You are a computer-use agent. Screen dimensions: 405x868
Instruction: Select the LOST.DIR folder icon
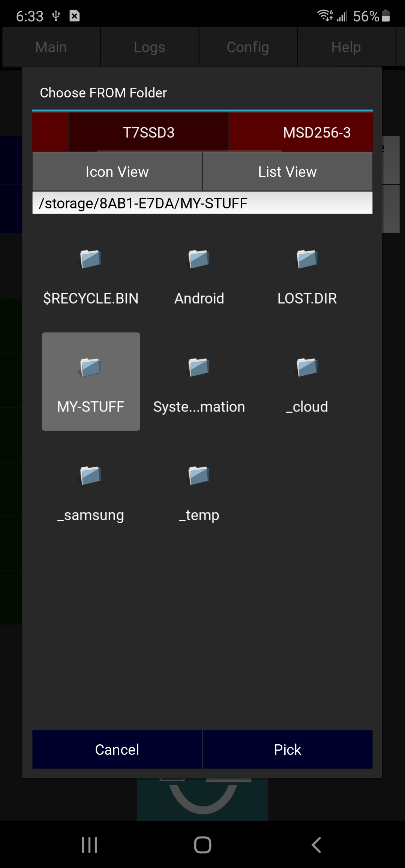307,259
